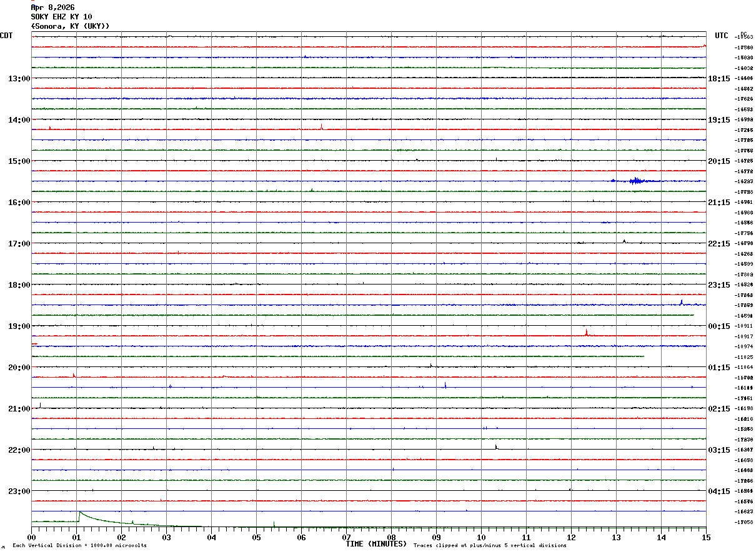The height and width of the screenshot is (554, 756).
Task: Pick minute tick label "09" on time axis
Action: [x=437, y=537]
